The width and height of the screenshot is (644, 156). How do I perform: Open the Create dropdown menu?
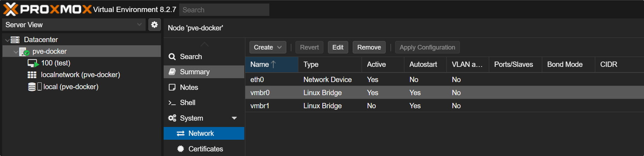point(268,47)
